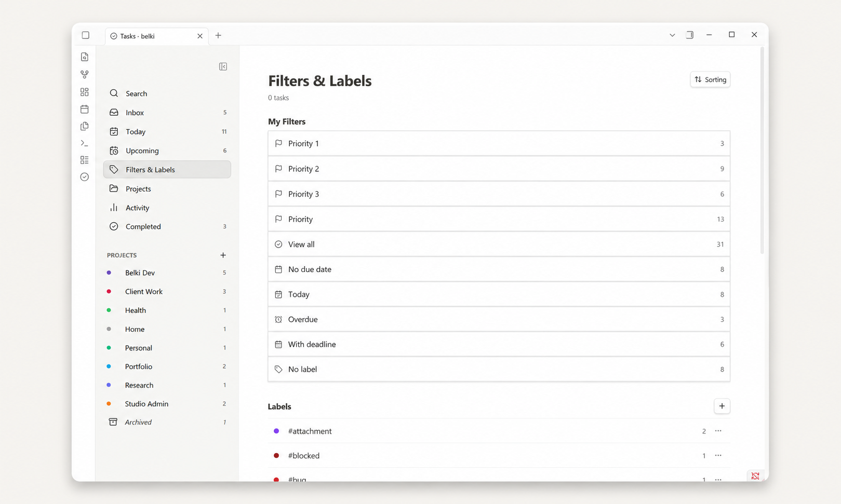This screenshot has height=504, width=841.
Task: Expand the tab list chevron dropdown
Action: point(672,35)
